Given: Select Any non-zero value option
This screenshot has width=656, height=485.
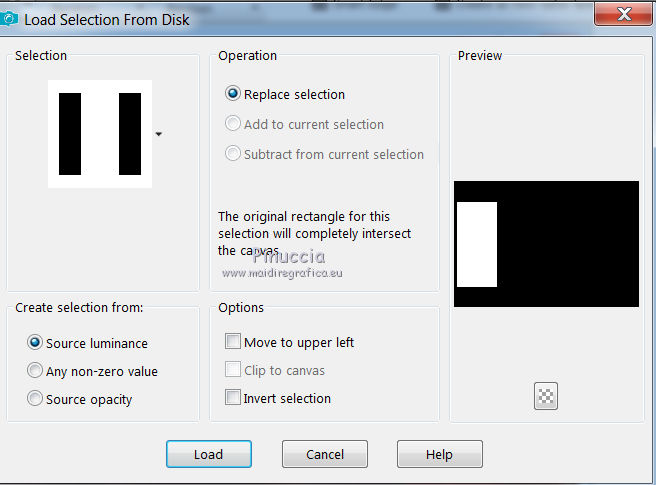Looking at the screenshot, I should click(35, 371).
